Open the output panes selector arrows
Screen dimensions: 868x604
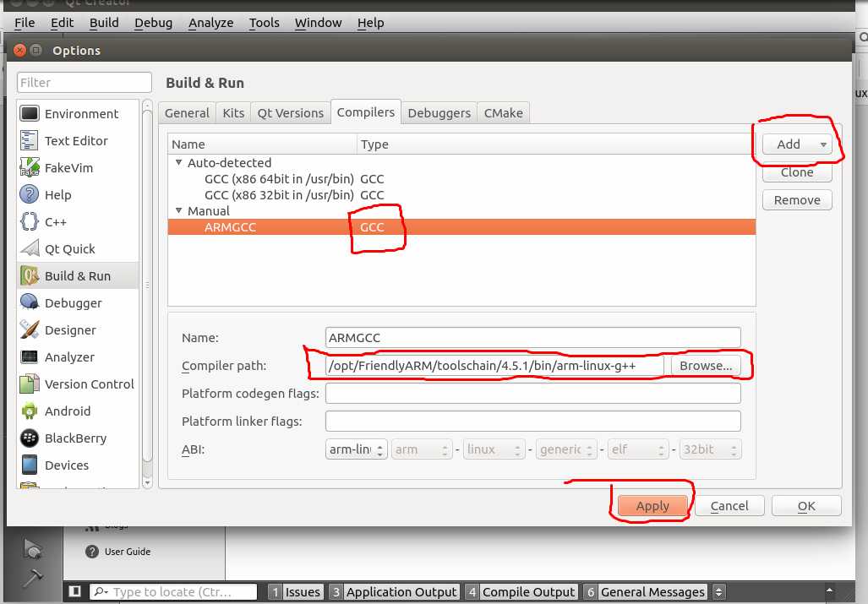pyautogui.click(x=718, y=592)
